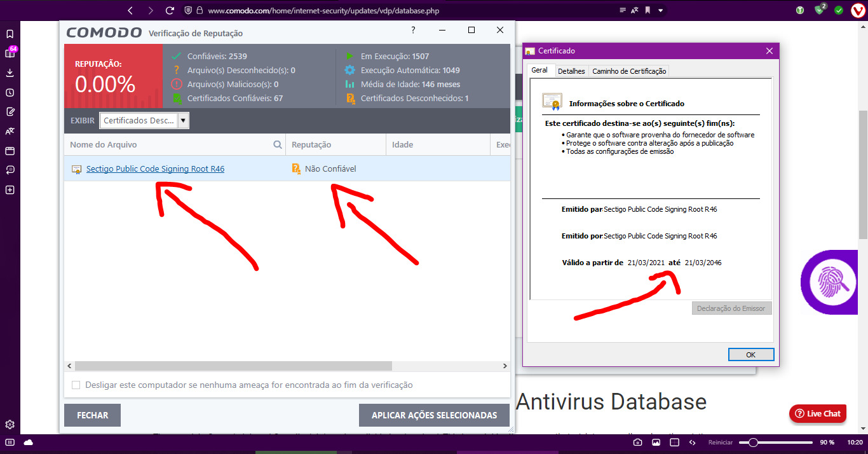Toggle images with status bar image icon
Screen dimensions: 868x454
[x=656, y=442]
